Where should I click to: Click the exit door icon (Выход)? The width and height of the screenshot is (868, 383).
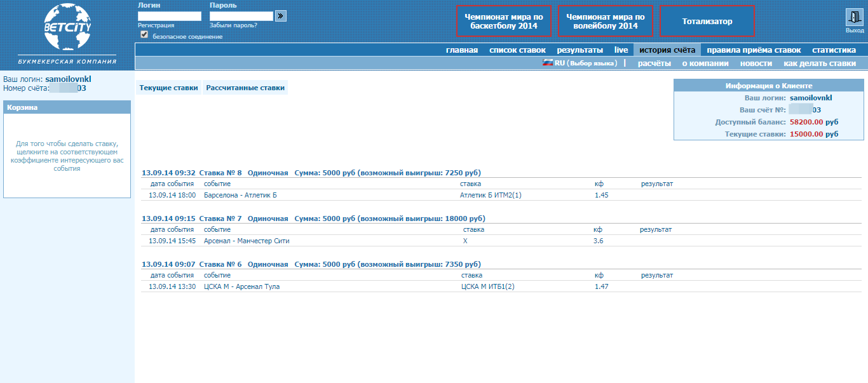[853, 17]
